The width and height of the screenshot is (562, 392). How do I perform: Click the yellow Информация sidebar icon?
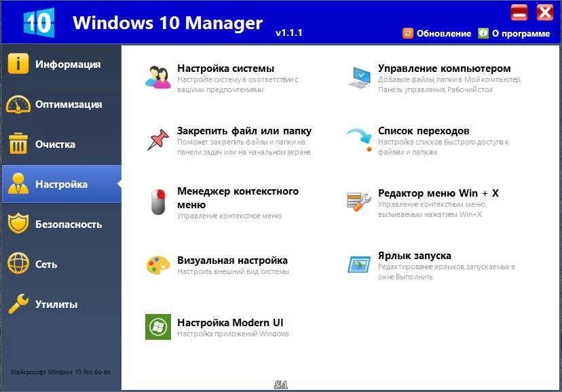click(x=18, y=64)
